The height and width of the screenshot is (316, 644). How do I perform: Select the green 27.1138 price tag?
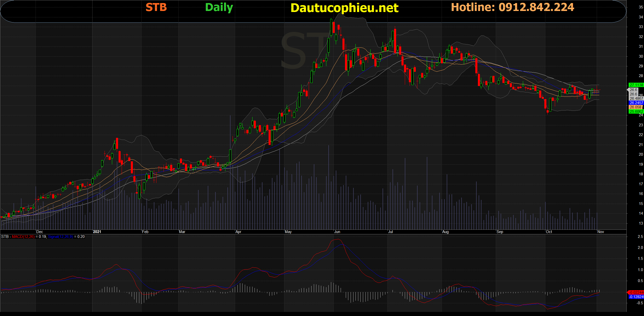coord(636,85)
